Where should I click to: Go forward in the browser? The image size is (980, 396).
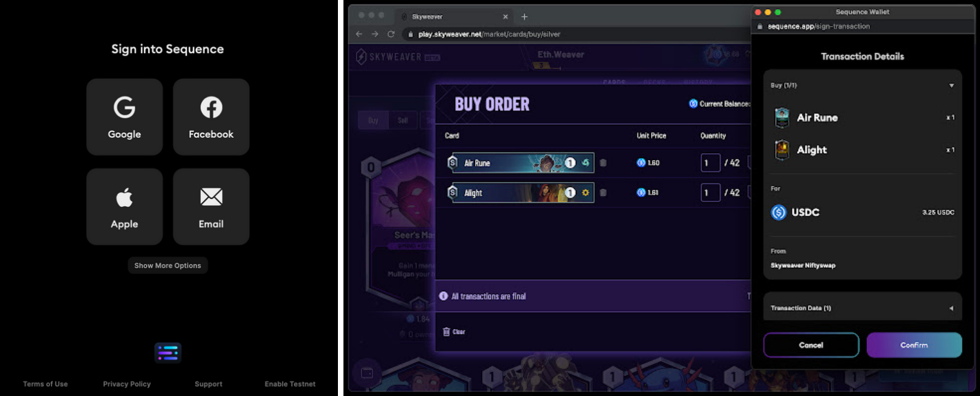[374, 34]
